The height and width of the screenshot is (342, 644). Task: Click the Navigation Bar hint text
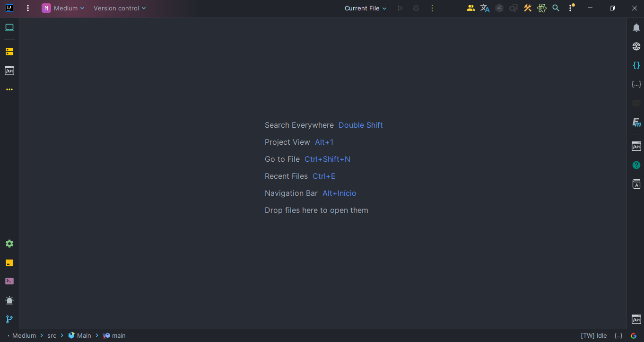tap(291, 193)
